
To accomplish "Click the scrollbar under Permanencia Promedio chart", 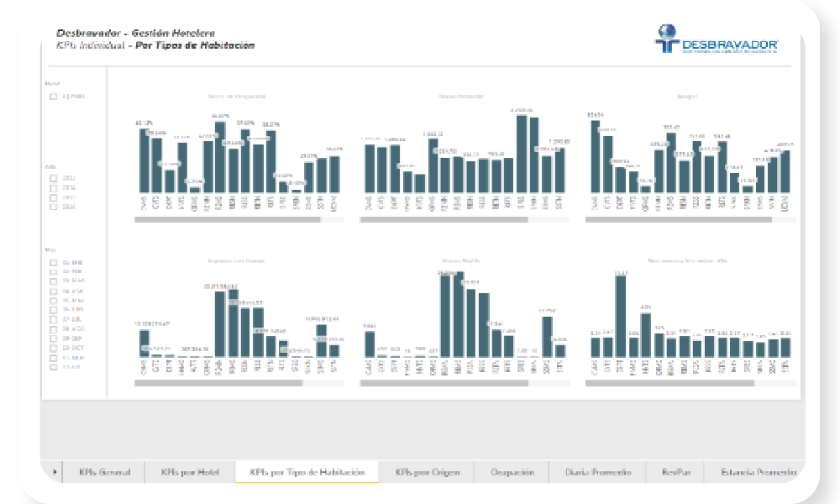I will [x=669, y=383].
